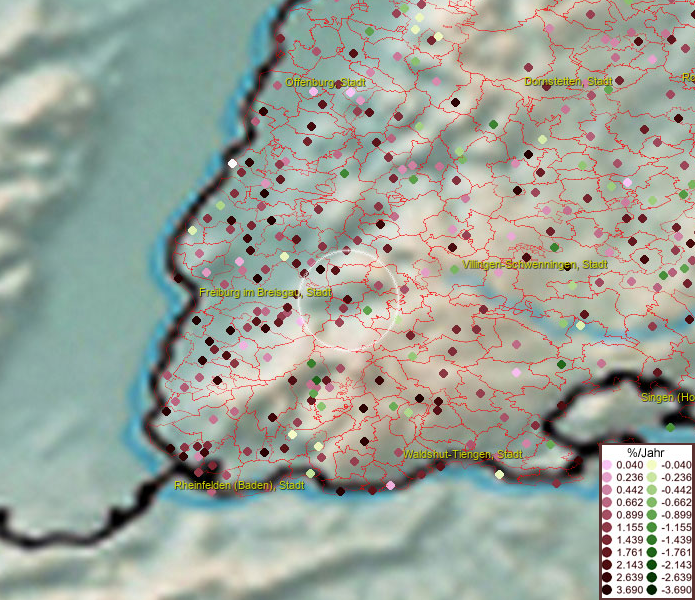Click the -1.439 legend value
Screen dimensions: 695x600
676,540
